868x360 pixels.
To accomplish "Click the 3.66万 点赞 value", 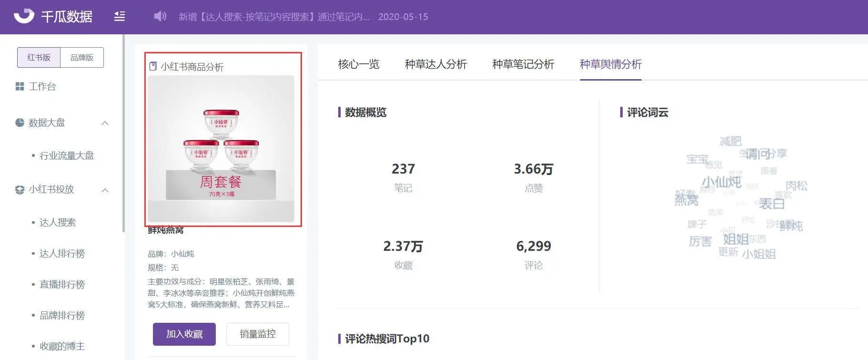I will point(534,169).
